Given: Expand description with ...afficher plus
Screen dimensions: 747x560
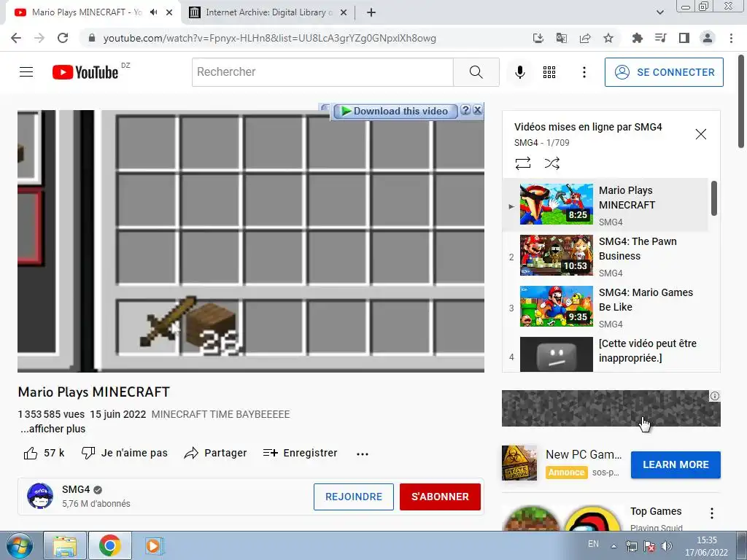Looking at the screenshot, I should pos(53,429).
